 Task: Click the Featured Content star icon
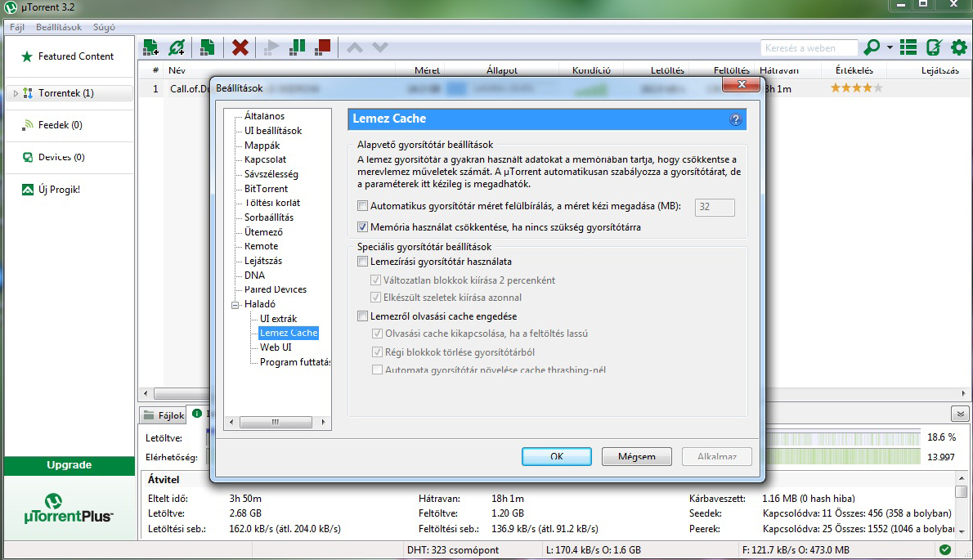[27, 56]
